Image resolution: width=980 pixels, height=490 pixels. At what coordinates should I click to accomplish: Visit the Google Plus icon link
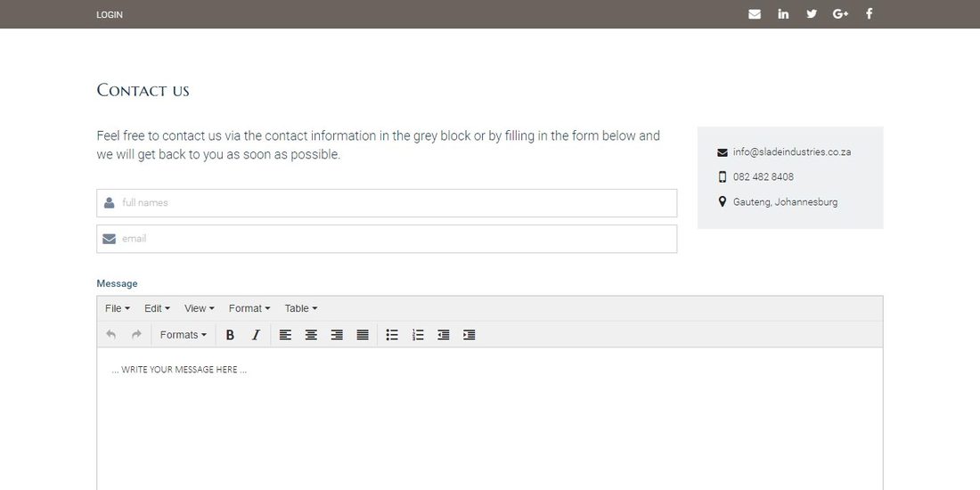click(841, 13)
